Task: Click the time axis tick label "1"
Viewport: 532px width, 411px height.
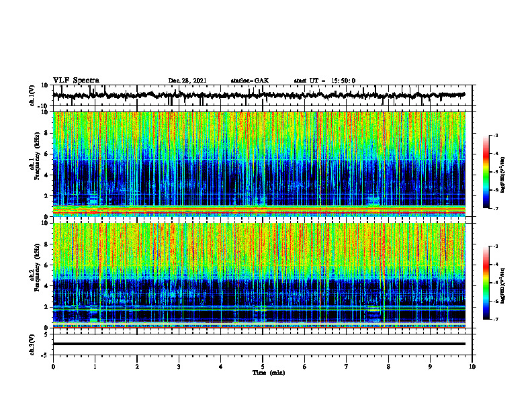Action: [x=95, y=367]
